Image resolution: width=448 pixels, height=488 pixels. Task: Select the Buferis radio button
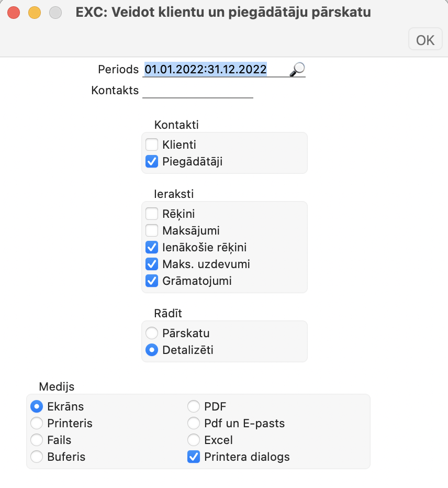point(37,457)
